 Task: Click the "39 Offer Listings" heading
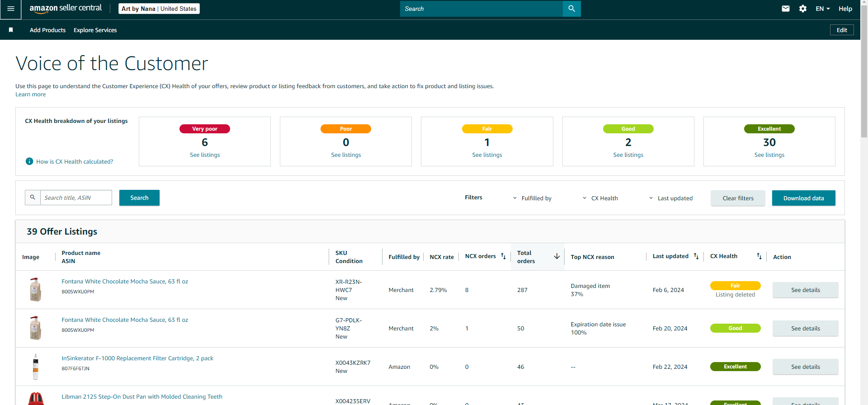[62, 231]
